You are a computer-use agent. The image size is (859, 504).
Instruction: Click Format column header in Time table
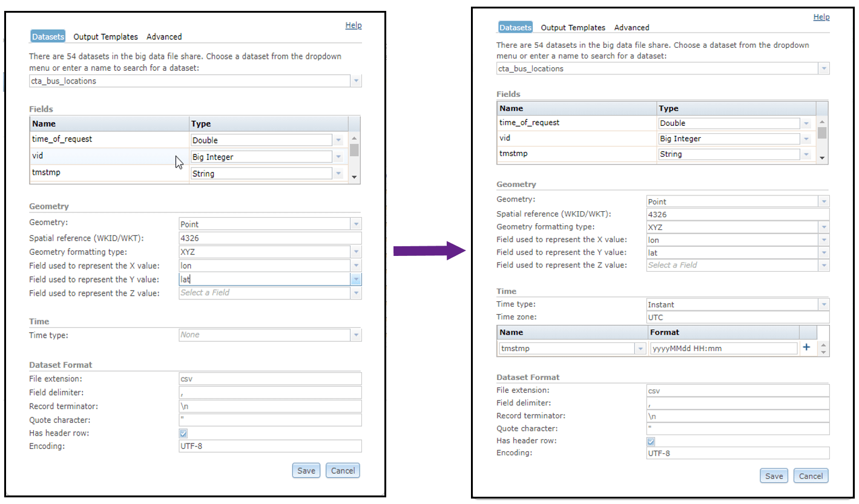point(723,332)
